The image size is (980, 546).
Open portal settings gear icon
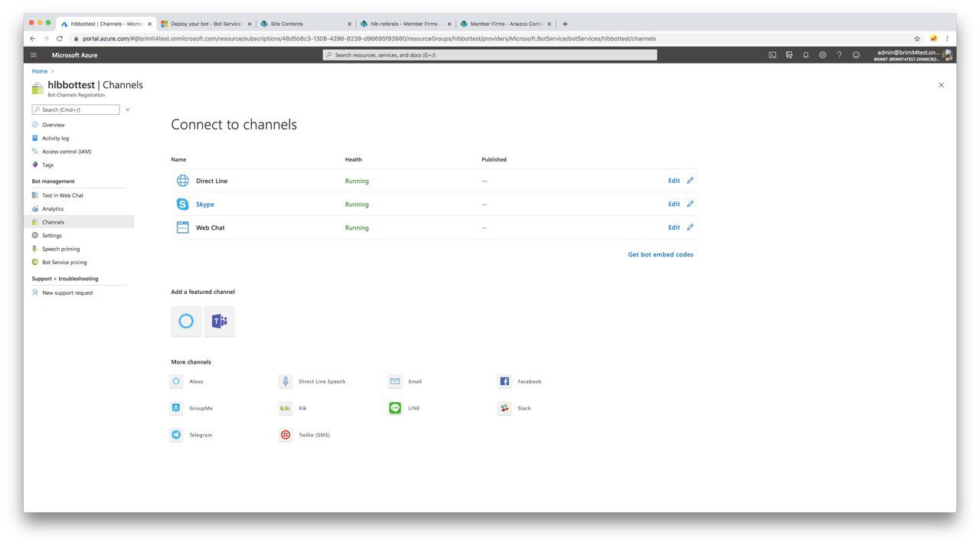tap(823, 55)
